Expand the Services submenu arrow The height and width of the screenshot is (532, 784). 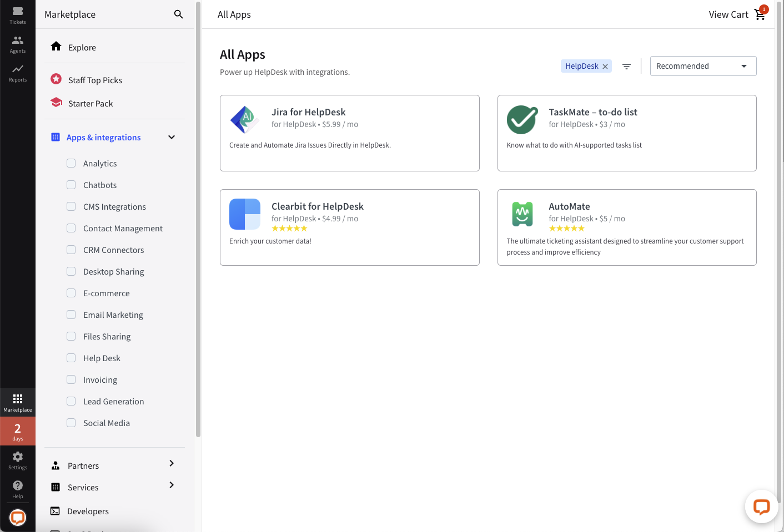(x=172, y=485)
